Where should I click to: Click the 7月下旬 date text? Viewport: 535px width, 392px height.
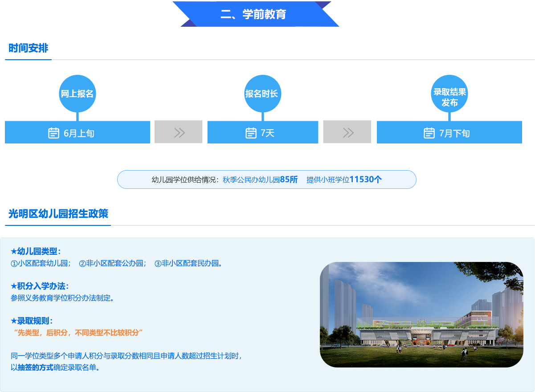pos(454,133)
